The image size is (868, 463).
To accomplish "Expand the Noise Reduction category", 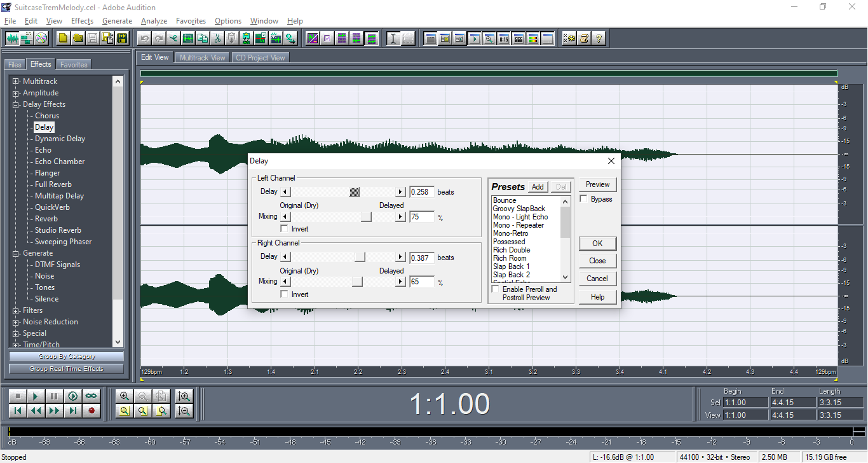I will [16, 322].
